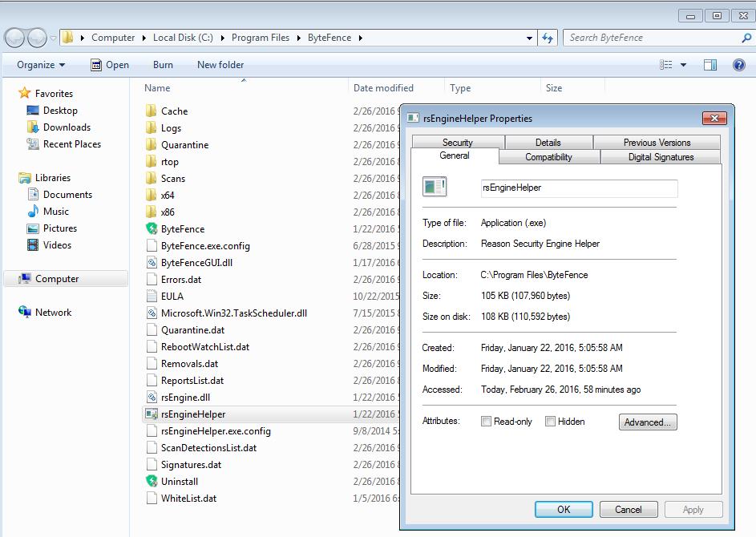The width and height of the screenshot is (756, 537).
Task: Sort by the Date modified column header
Action: [x=396, y=88]
